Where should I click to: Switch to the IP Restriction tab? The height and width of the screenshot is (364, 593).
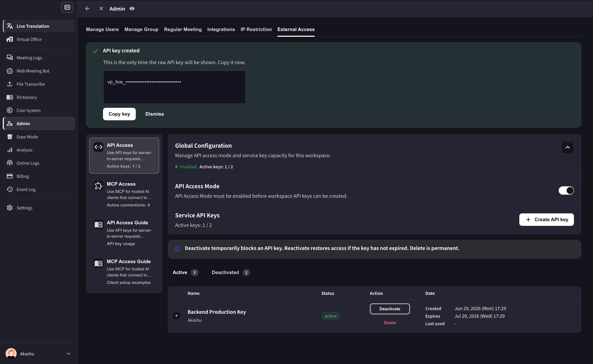point(256,29)
